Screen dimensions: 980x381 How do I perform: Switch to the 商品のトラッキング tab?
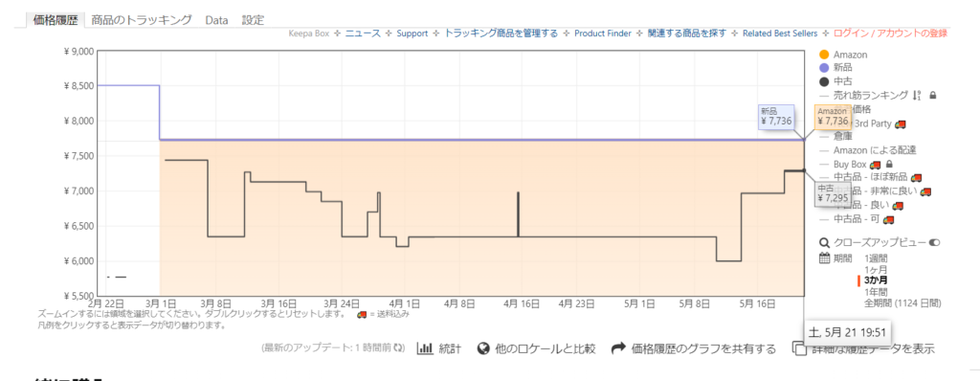(142, 20)
